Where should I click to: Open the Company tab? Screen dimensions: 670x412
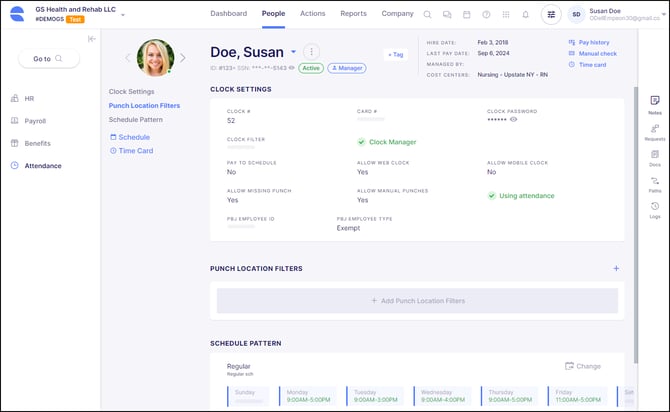click(397, 14)
